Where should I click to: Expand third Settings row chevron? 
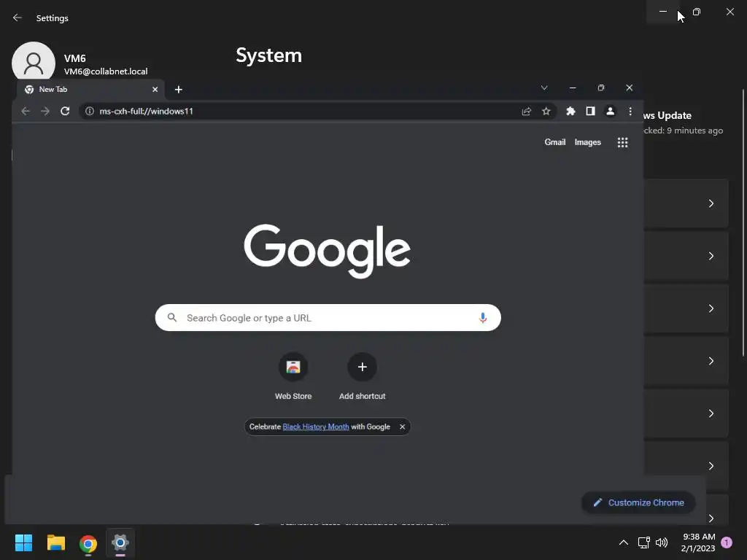pyautogui.click(x=711, y=308)
